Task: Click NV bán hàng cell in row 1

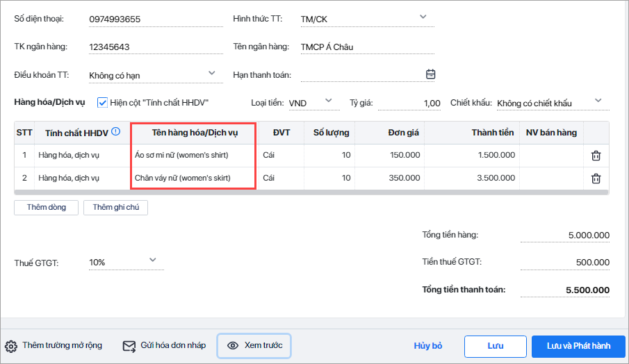Action: tap(551, 155)
